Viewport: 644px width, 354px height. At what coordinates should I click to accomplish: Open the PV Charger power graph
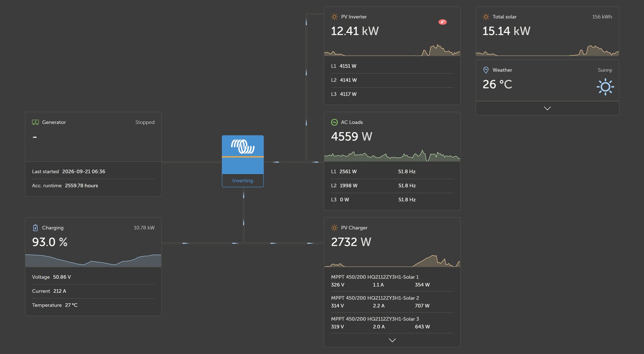point(392,261)
